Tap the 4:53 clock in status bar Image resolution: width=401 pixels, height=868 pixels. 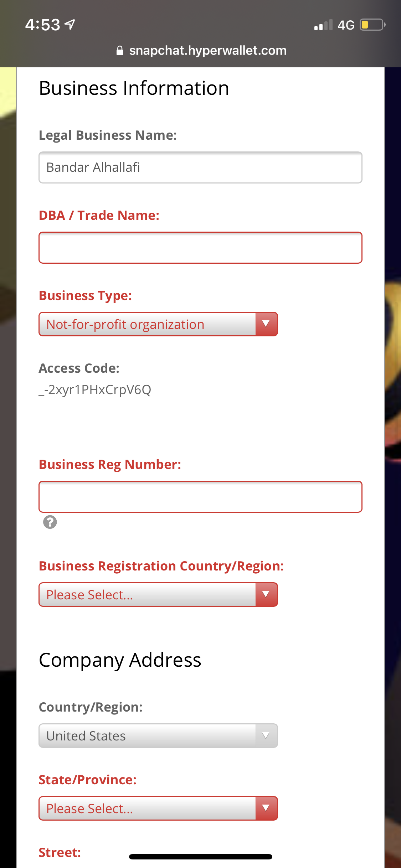point(43,25)
